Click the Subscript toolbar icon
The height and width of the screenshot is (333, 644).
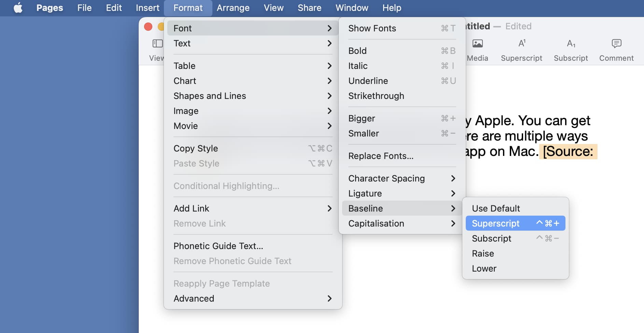pyautogui.click(x=571, y=44)
